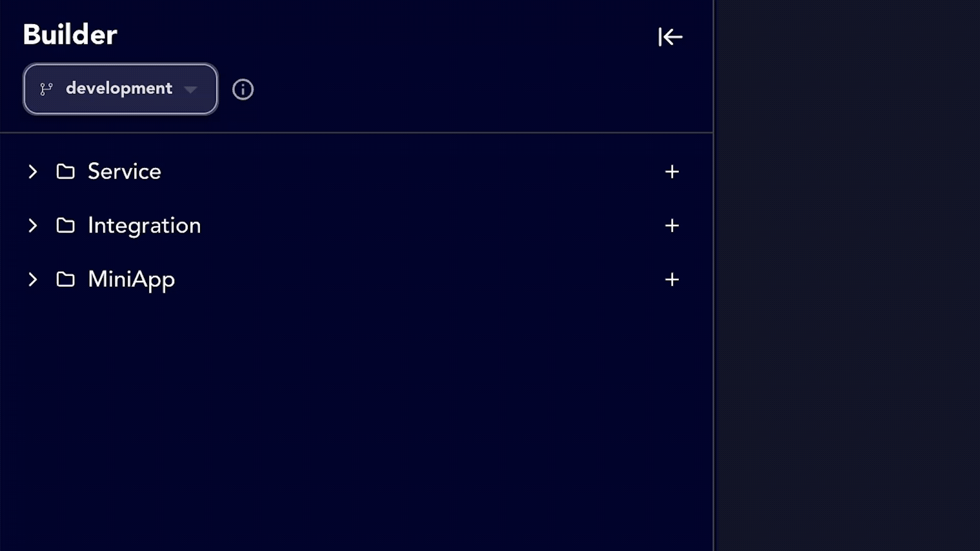The width and height of the screenshot is (980, 551).
Task: Add a new item to MiniApp
Action: coord(672,279)
